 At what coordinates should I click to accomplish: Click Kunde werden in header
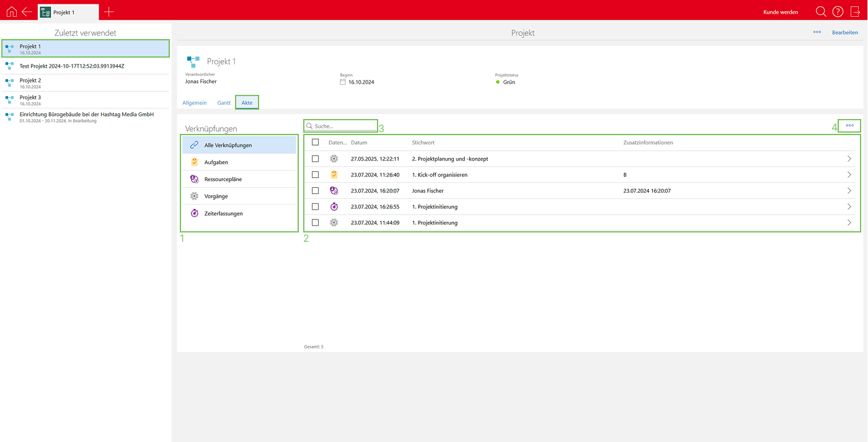pyautogui.click(x=781, y=12)
